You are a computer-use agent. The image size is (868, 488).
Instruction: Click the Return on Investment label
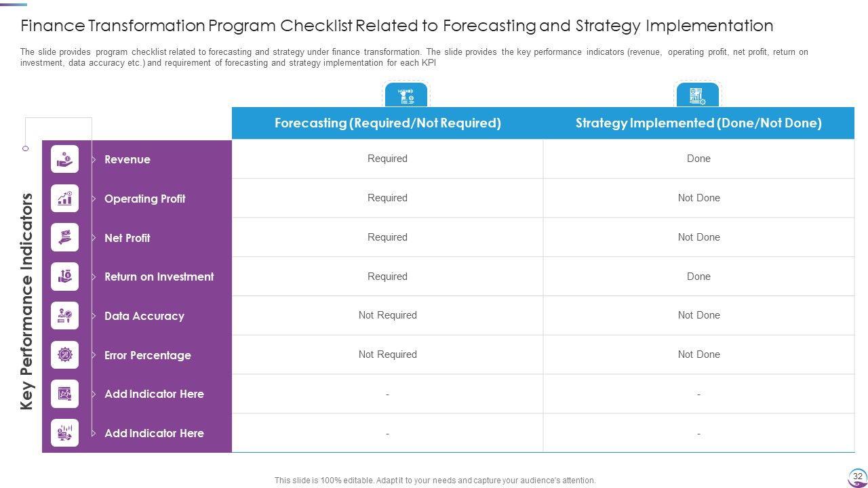pyautogui.click(x=159, y=277)
